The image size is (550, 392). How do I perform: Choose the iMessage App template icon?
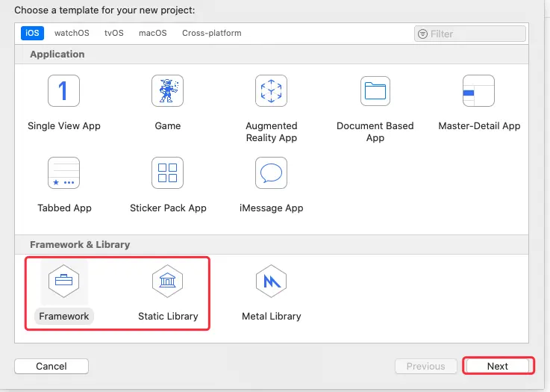coord(271,173)
